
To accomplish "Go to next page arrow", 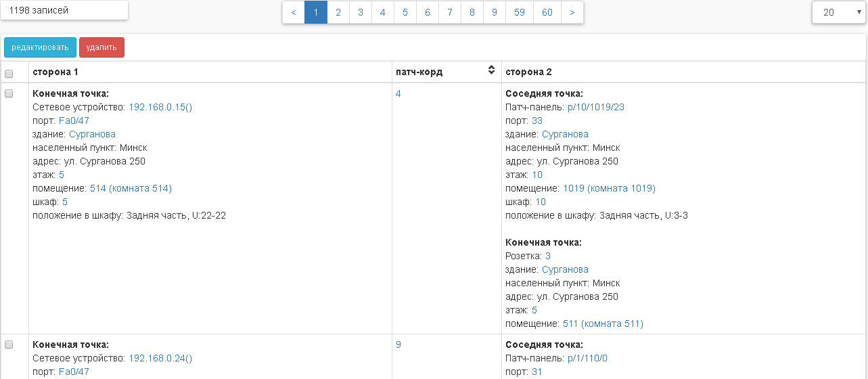I will click(x=572, y=12).
